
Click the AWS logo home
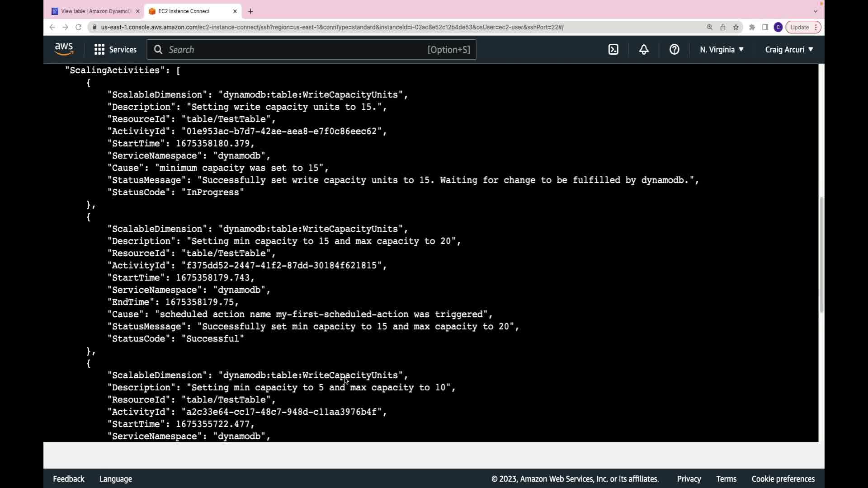(64, 49)
